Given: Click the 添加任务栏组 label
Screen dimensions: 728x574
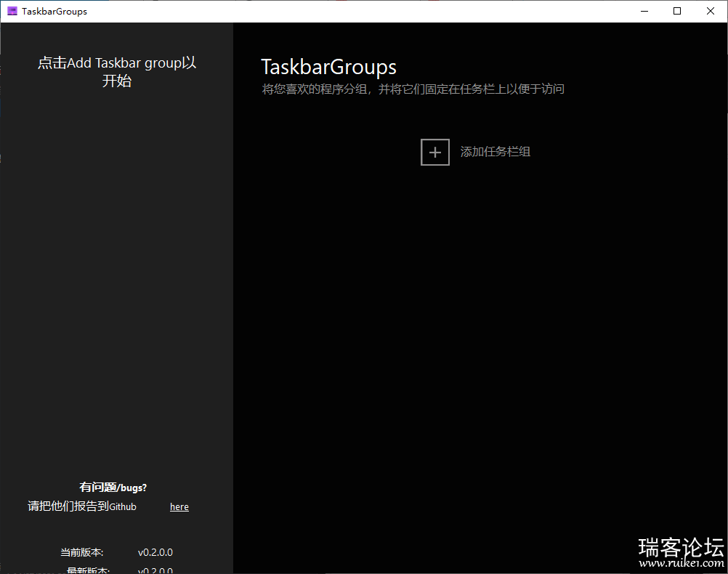Looking at the screenshot, I should point(495,152).
